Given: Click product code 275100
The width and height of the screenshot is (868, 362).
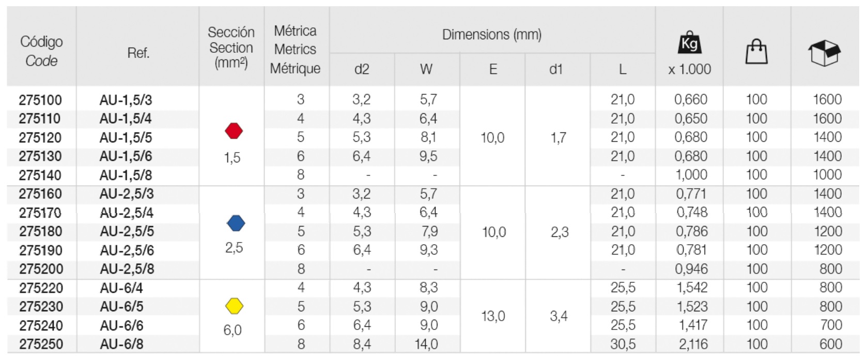Looking at the screenshot, I should [x=40, y=100].
